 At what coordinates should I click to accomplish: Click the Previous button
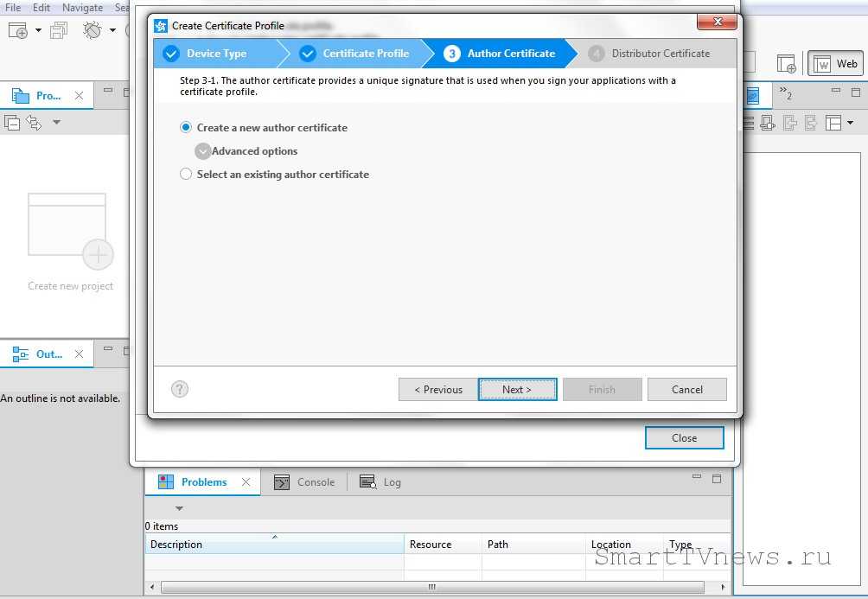437,389
